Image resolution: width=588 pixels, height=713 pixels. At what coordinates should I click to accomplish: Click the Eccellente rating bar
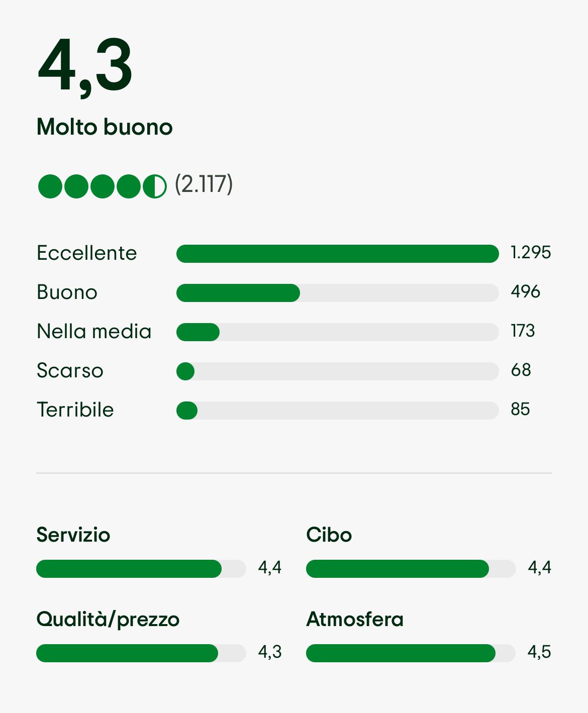click(x=337, y=254)
